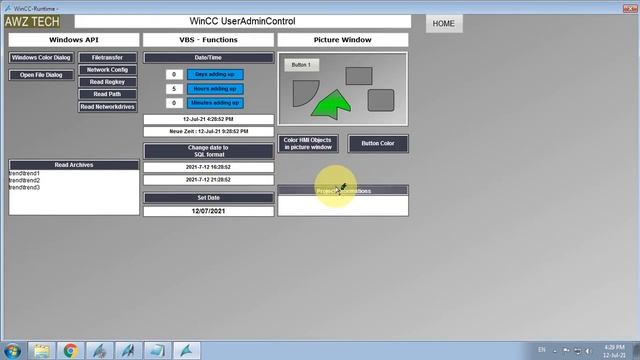Open File Explorer from the taskbar
Image resolution: width=640 pixels, height=360 pixels.
click(x=42, y=351)
